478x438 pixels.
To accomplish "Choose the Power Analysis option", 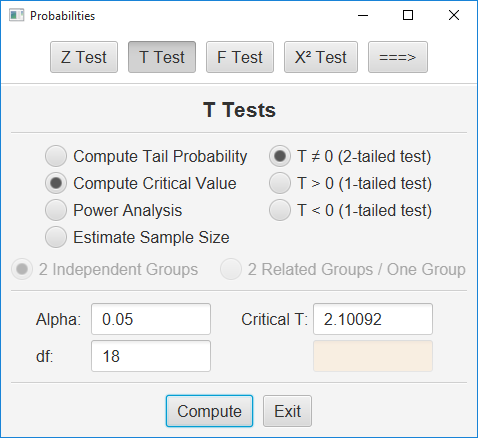I will (114, 210).
